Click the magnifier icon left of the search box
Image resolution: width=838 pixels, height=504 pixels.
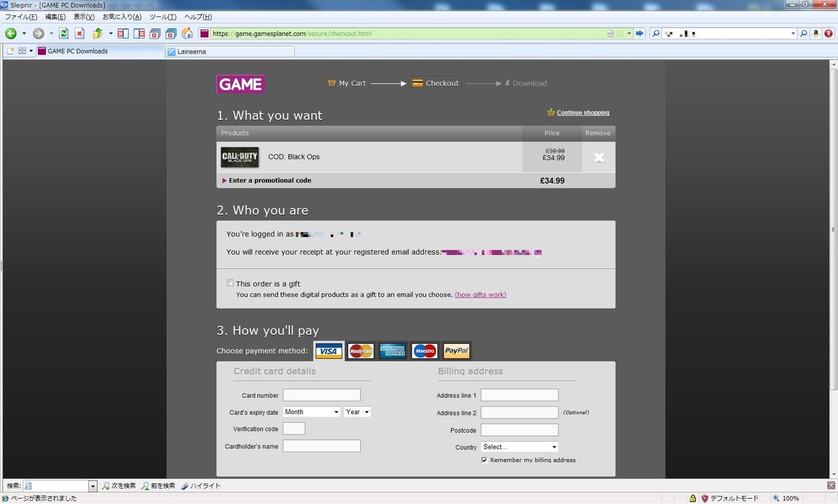(656, 33)
